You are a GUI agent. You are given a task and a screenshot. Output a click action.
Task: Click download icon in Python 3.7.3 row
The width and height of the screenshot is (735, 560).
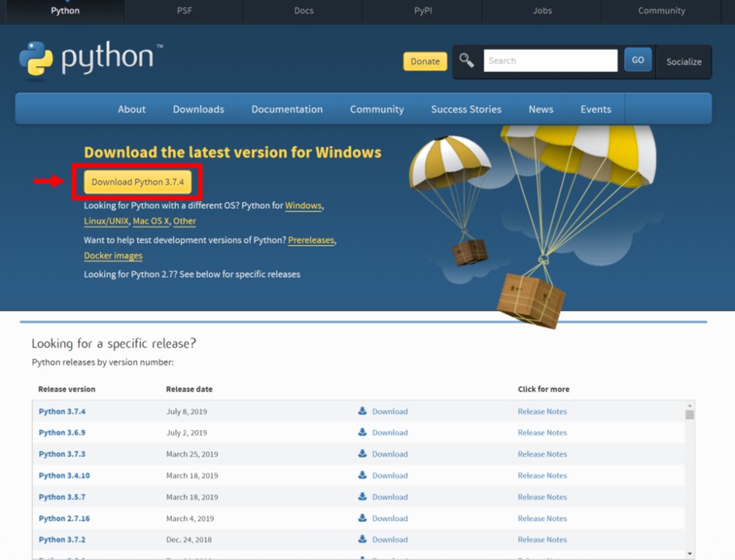pyautogui.click(x=362, y=453)
